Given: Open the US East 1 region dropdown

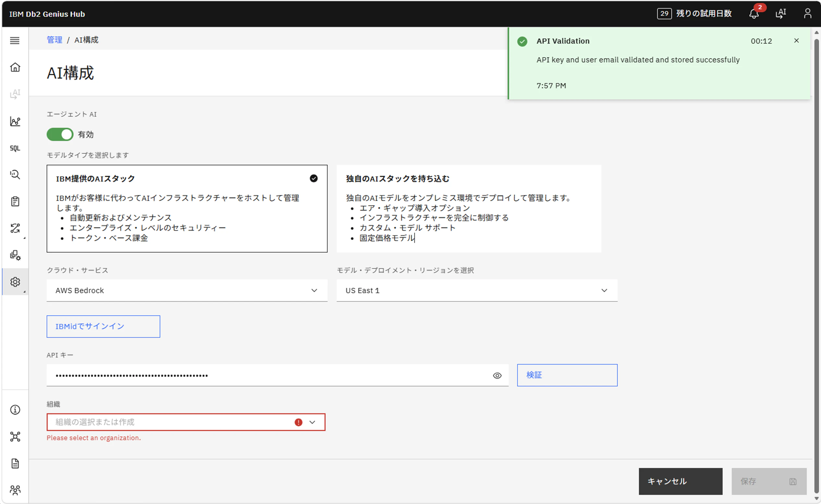Looking at the screenshot, I should click(477, 290).
